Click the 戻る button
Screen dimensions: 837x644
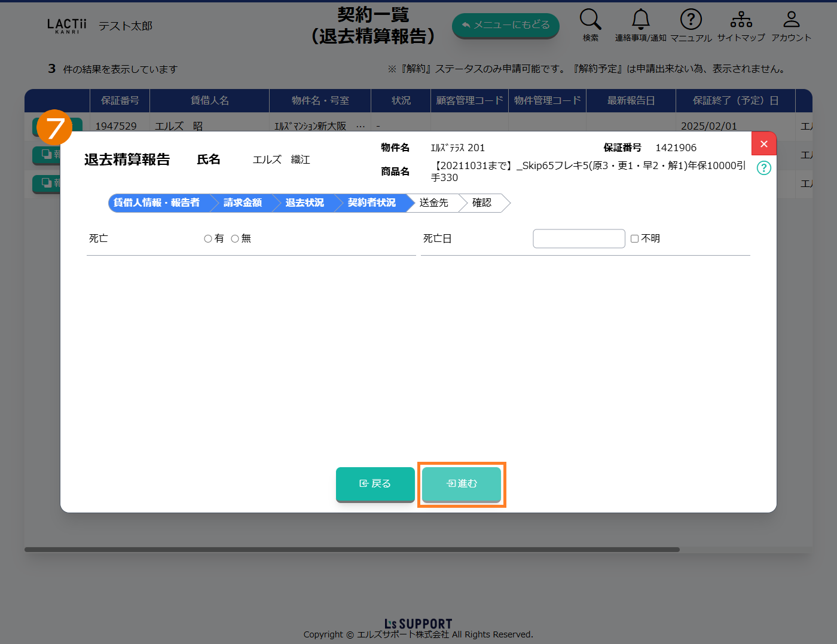click(375, 484)
